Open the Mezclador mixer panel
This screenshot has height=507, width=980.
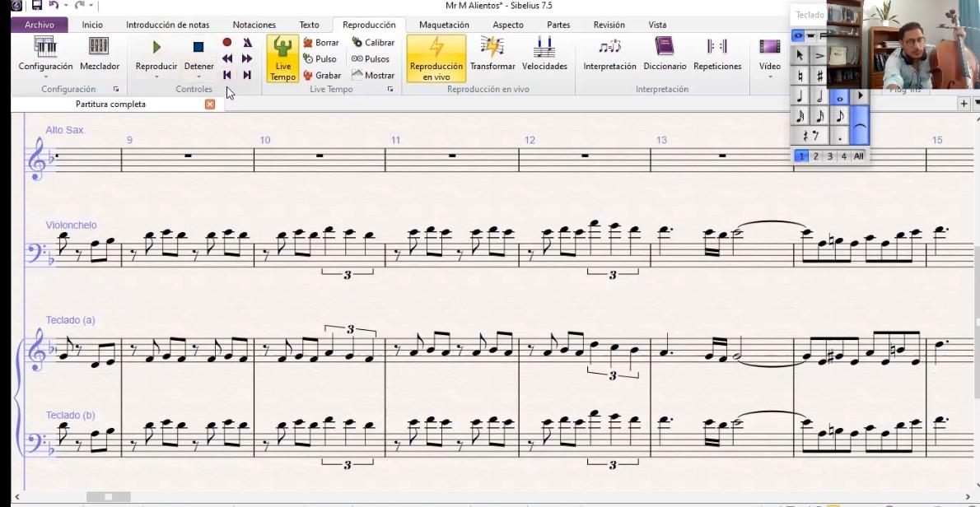click(99, 54)
